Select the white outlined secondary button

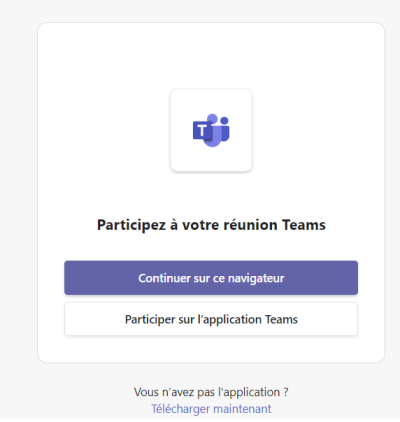211,319
